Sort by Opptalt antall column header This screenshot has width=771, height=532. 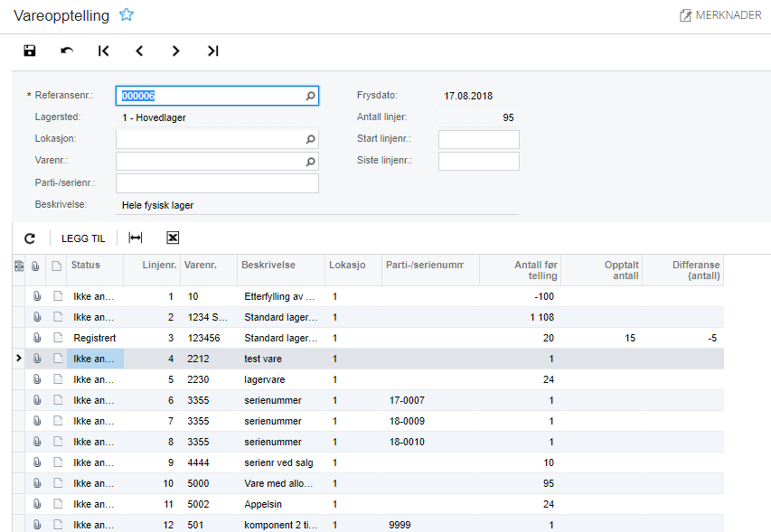pos(601,270)
